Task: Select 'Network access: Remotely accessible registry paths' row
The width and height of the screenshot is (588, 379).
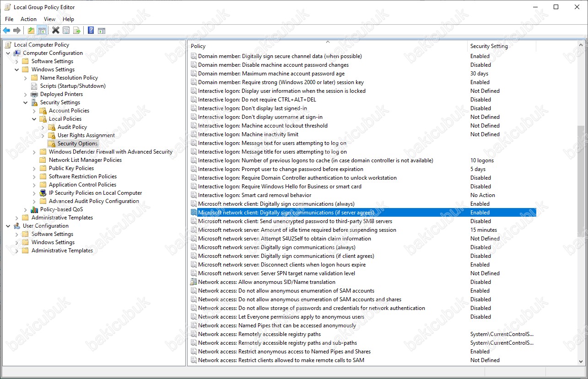Action: [362, 334]
